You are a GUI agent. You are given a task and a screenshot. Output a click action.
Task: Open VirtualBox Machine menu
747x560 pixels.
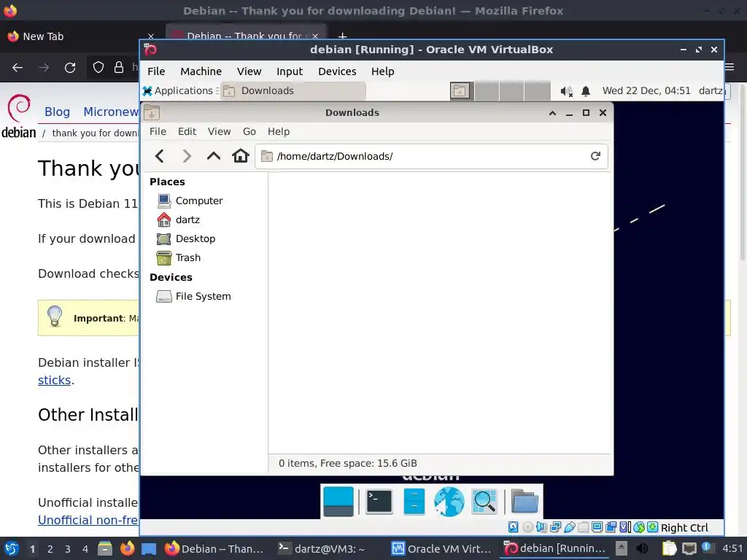(201, 71)
